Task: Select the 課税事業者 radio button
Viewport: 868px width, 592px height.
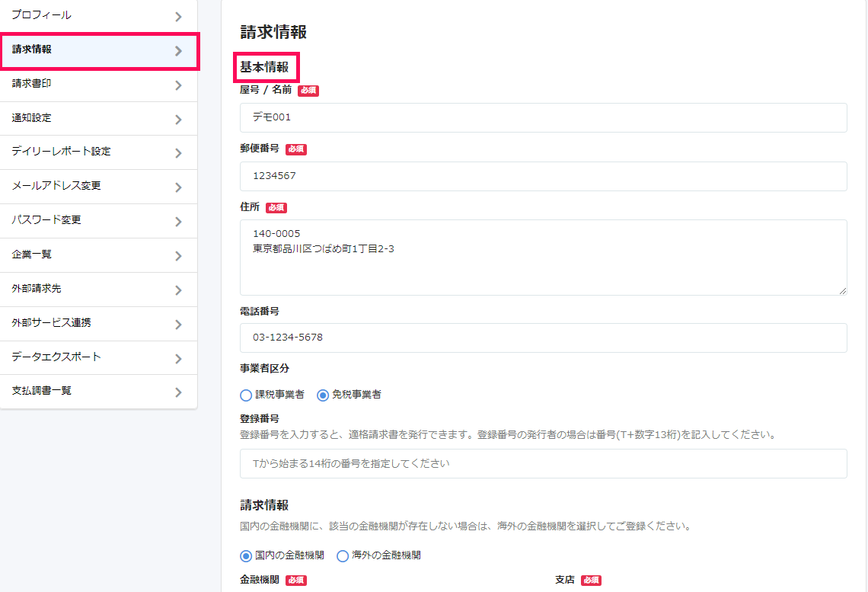Action: click(x=246, y=395)
